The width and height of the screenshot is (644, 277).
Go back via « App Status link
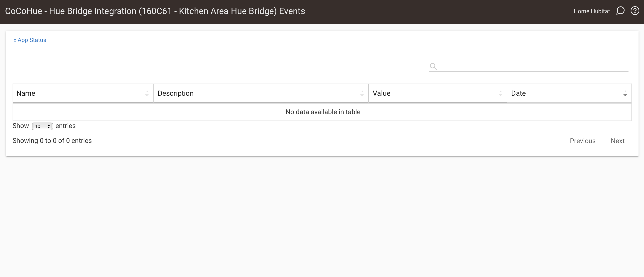[x=30, y=40]
